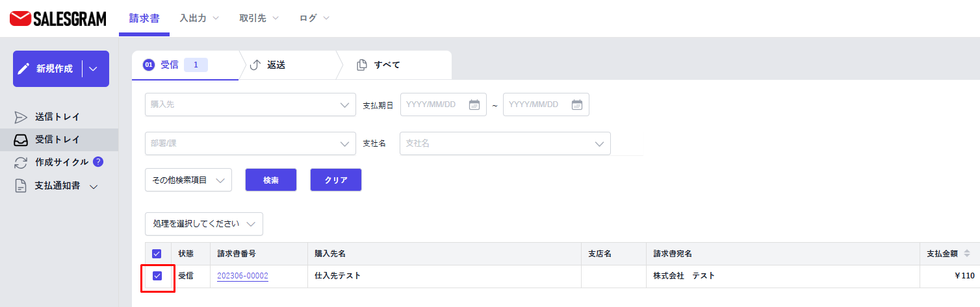The height and width of the screenshot is (307, 980).
Task: Switch to the 返送 tab
Action: coord(276,65)
